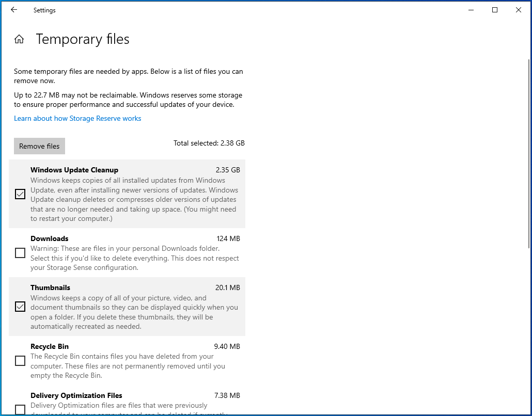The image size is (532, 416).
Task: Select the Windows Update Cleanup title
Action: pos(74,170)
